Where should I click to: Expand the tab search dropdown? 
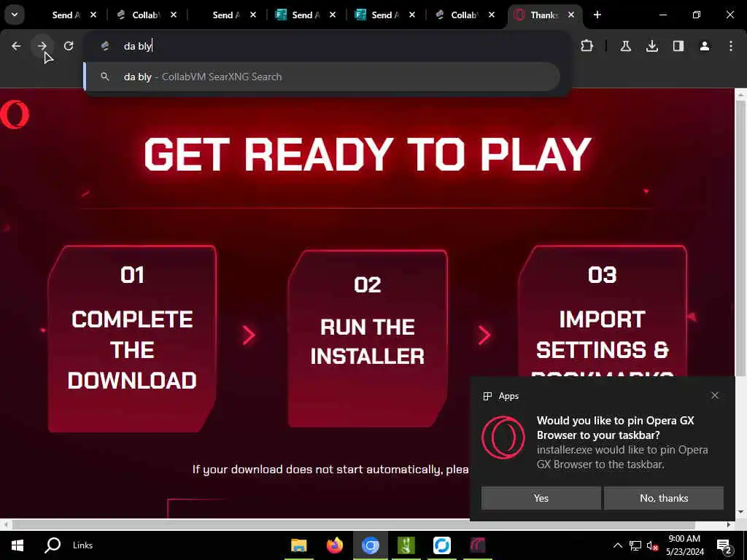(15, 15)
